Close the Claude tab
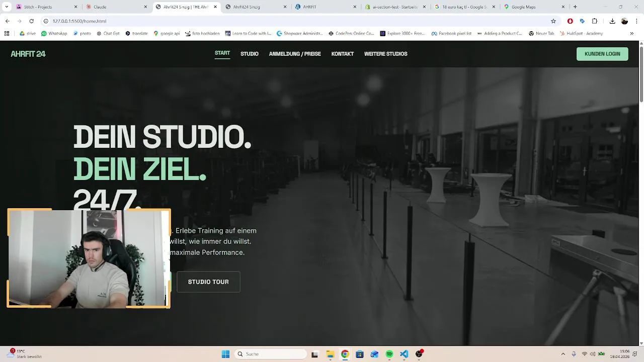Image resolution: width=644 pixels, height=362 pixels. tap(146, 7)
